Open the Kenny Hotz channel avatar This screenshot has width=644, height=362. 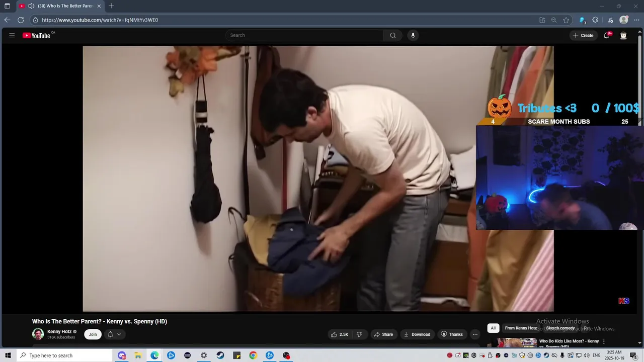point(38,334)
